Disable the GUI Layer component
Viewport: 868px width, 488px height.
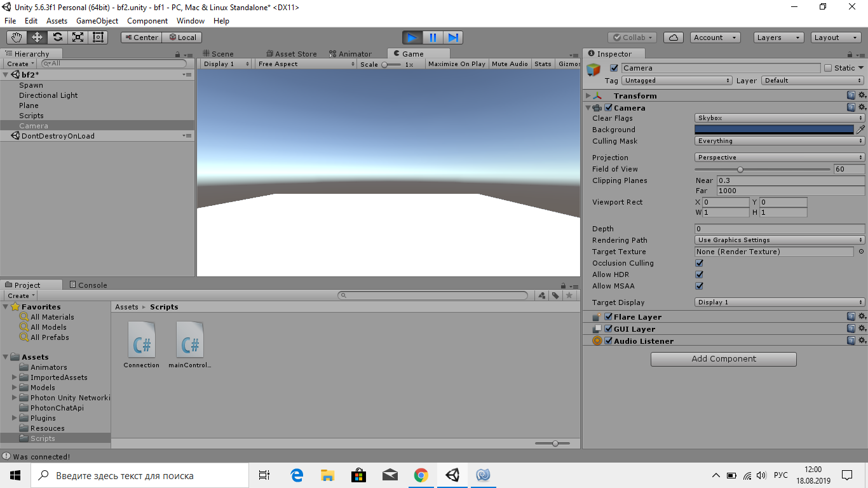pyautogui.click(x=608, y=329)
